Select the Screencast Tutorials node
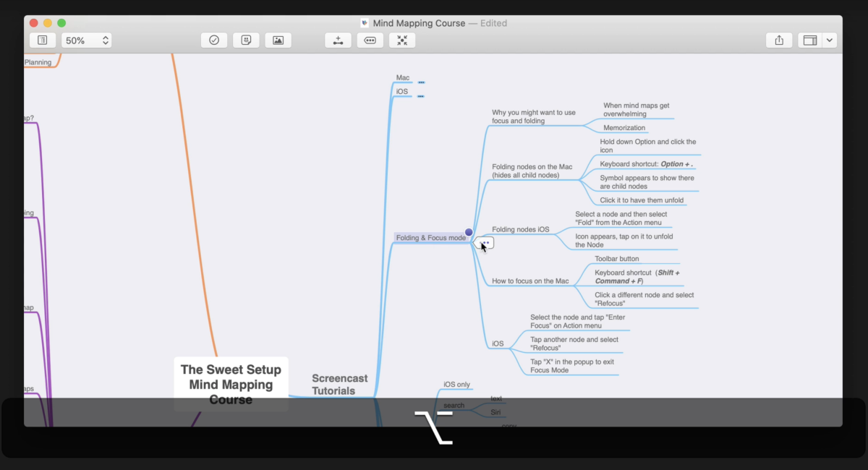The height and width of the screenshot is (470, 868). 340,385
